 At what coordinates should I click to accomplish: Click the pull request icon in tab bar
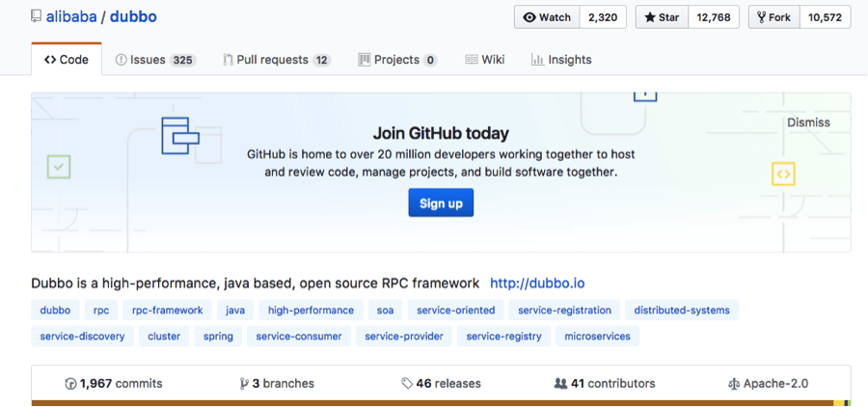pos(228,60)
